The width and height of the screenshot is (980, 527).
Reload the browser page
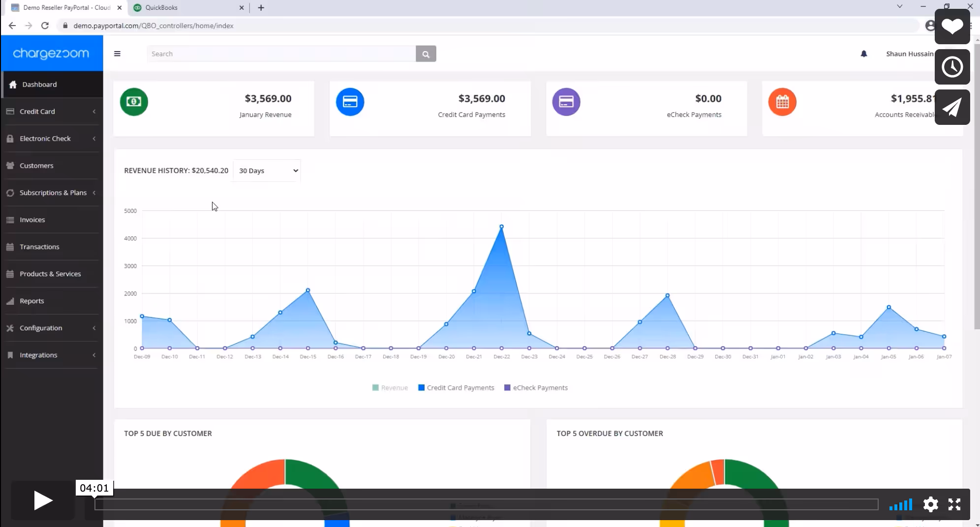[x=45, y=26]
